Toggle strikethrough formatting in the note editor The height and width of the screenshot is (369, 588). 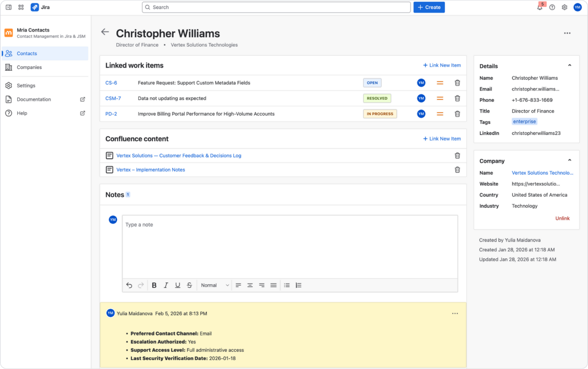189,285
